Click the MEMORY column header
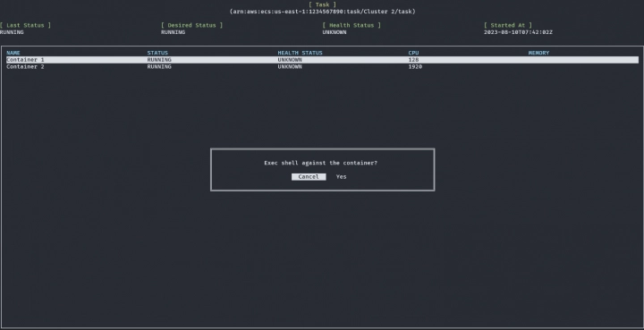The width and height of the screenshot is (644, 330). [538, 53]
